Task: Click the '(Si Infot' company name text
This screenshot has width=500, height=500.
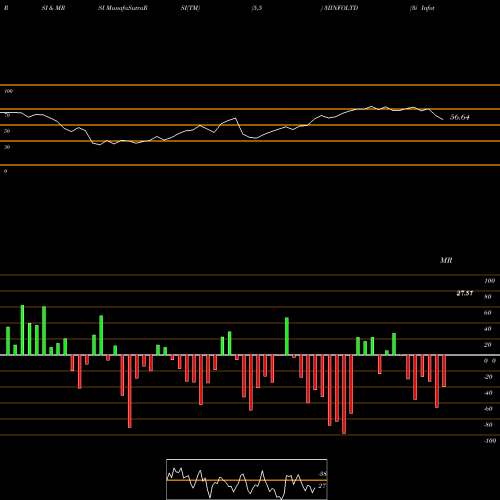Action: coord(422,8)
